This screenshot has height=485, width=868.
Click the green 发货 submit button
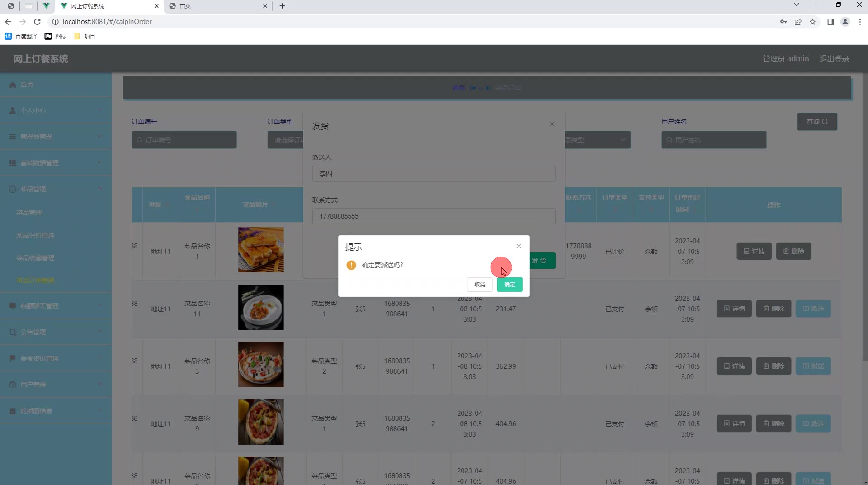pyautogui.click(x=542, y=261)
